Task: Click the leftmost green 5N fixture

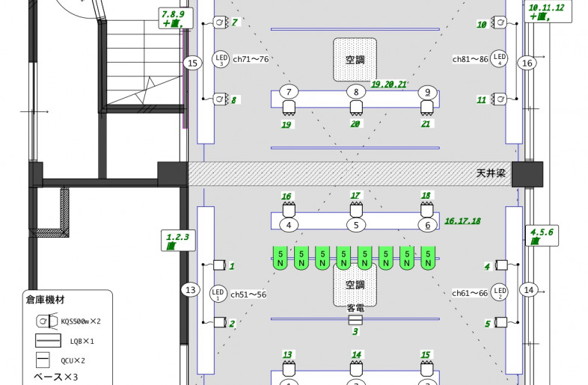Action: pyautogui.click(x=280, y=258)
